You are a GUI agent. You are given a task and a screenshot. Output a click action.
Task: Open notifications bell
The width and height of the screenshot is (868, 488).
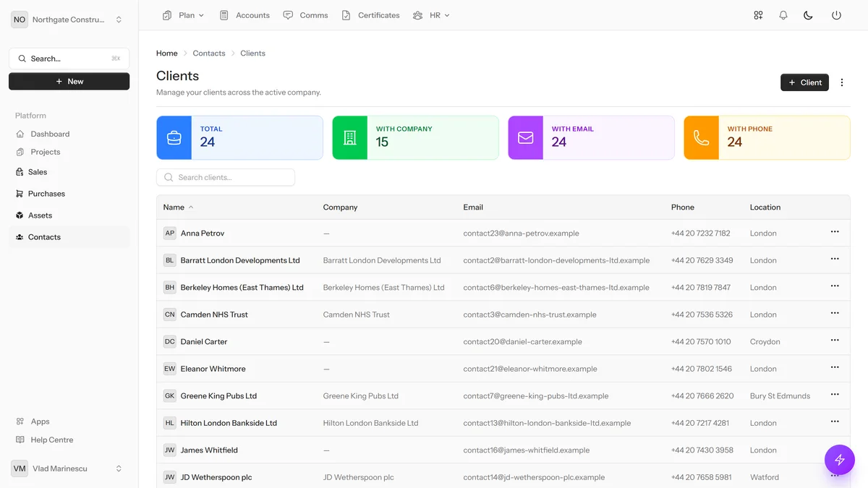(783, 15)
